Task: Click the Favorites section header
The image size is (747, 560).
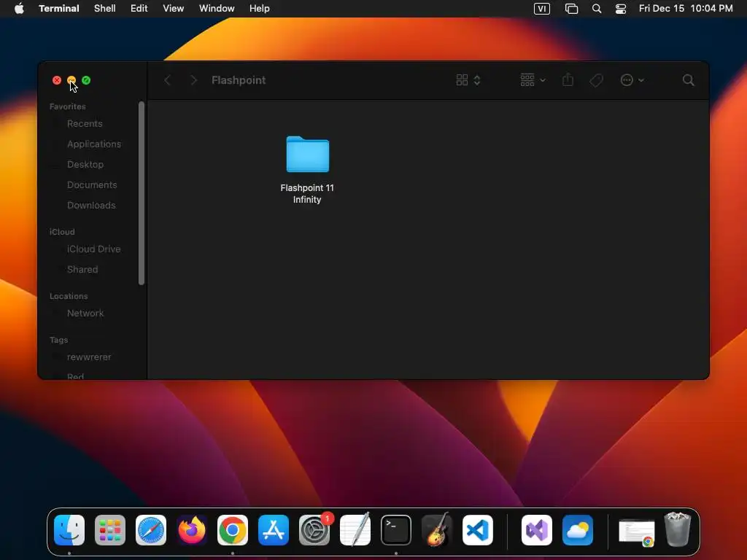Action: pyautogui.click(x=68, y=106)
